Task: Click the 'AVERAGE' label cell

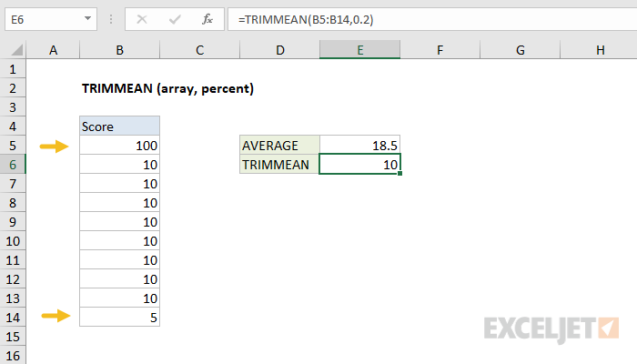Action: pos(280,146)
